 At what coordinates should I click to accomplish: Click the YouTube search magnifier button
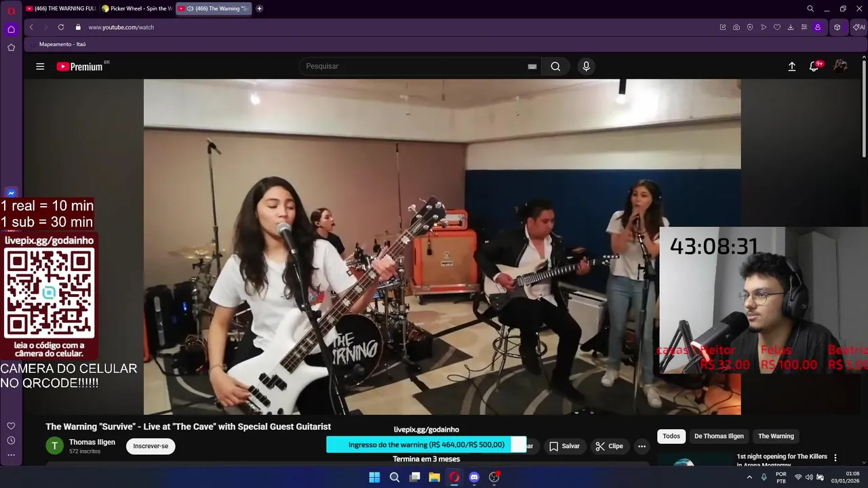[555, 66]
